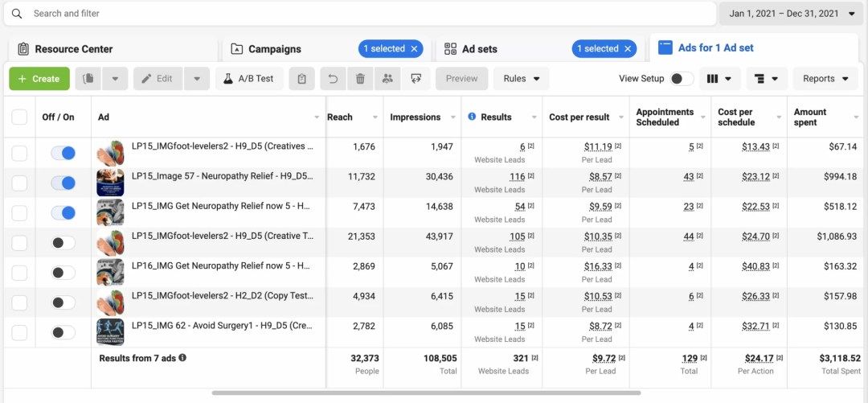Open the Ad column header menu
Screen dimensions: 868x403
click(x=317, y=117)
